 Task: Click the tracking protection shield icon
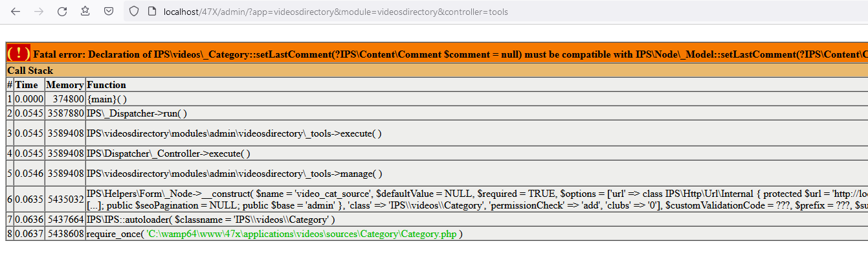pos(134,11)
